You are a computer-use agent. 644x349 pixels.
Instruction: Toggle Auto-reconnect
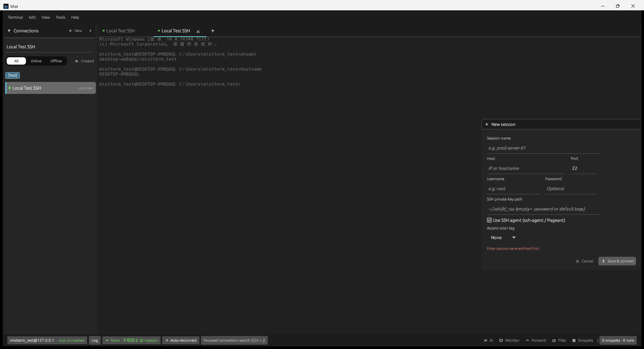181,340
